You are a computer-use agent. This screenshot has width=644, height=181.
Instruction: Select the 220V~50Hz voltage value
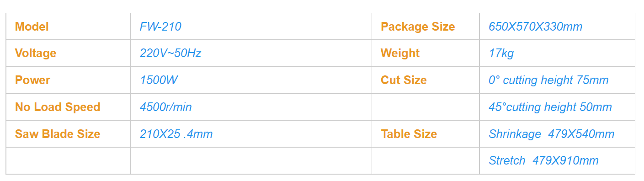(170, 53)
